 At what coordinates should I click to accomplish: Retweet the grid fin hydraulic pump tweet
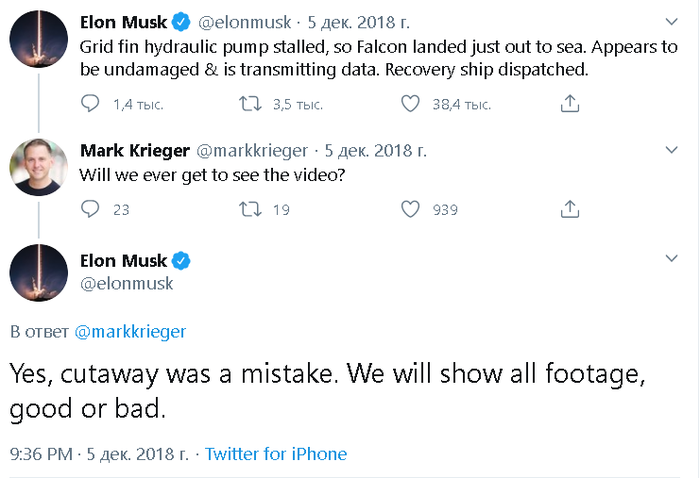(x=252, y=103)
